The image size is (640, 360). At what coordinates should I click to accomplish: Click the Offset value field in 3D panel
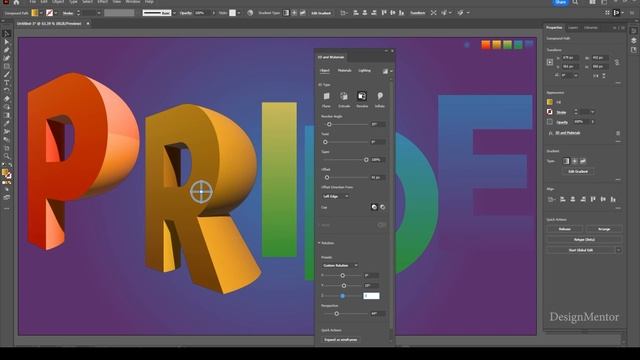378,178
